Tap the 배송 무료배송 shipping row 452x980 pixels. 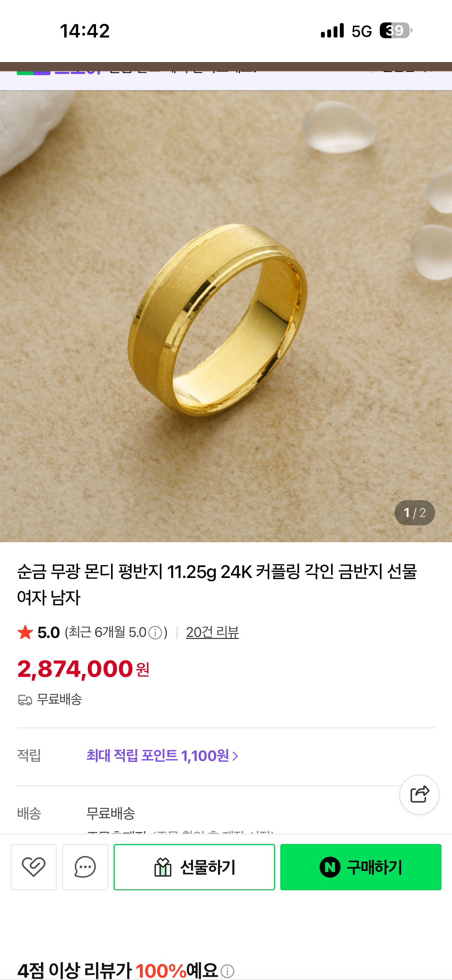226,814
